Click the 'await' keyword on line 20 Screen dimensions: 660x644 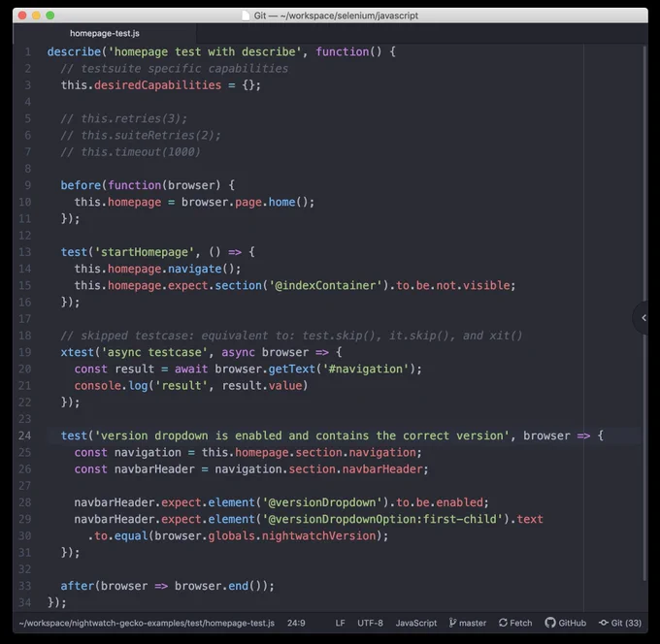coord(191,369)
